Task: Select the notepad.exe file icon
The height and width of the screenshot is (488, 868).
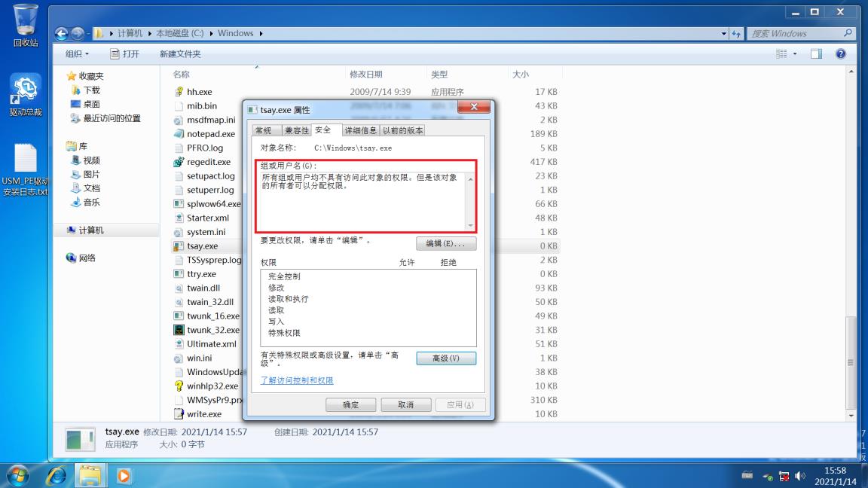Action: (179, 134)
